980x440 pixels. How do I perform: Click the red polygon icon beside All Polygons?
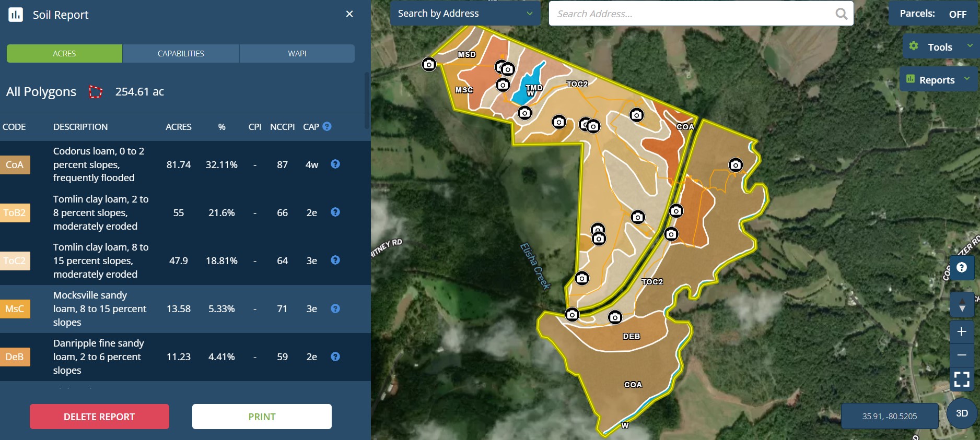pyautogui.click(x=96, y=92)
